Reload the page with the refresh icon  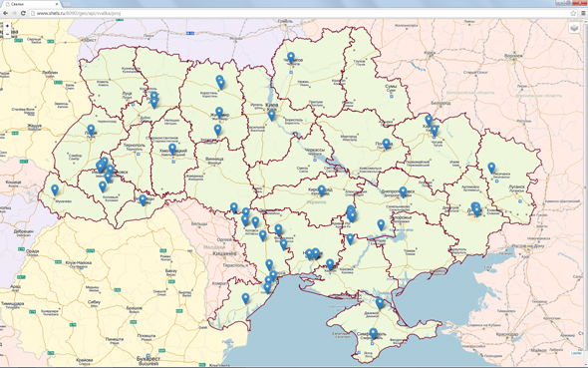[x=23, y=13]
